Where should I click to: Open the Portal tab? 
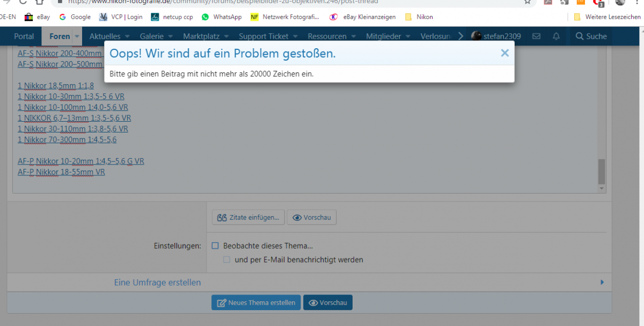click(x=24, y=36)
